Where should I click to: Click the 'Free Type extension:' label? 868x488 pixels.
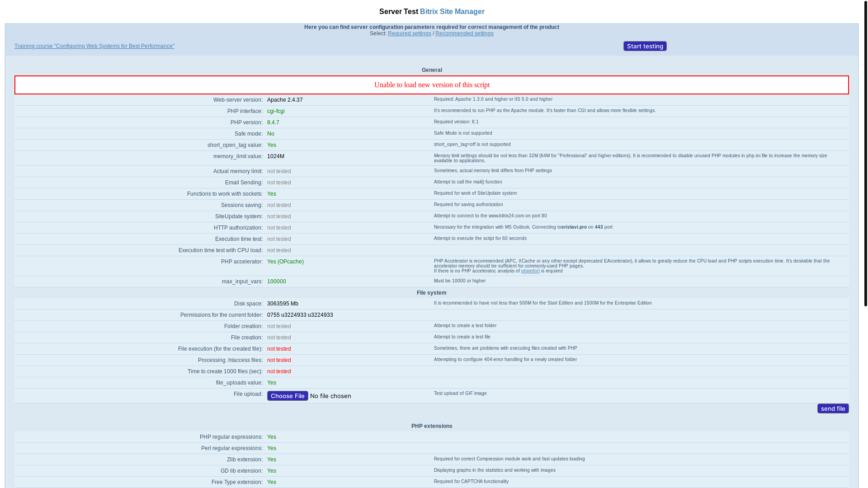pyautogui.click(x=237, y=482)
